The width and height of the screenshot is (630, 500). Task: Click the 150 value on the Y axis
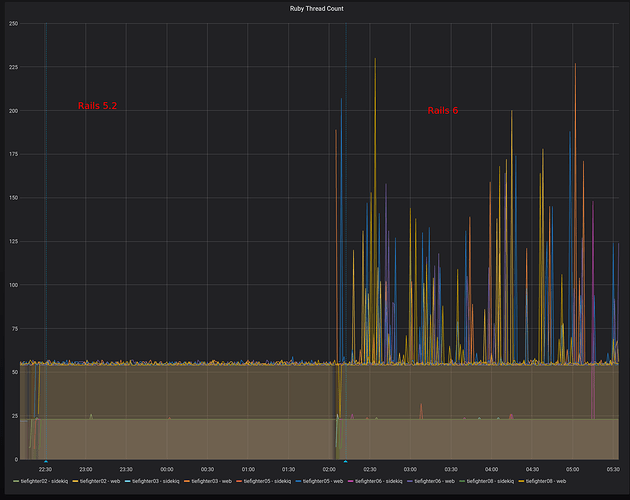[13, 198]
